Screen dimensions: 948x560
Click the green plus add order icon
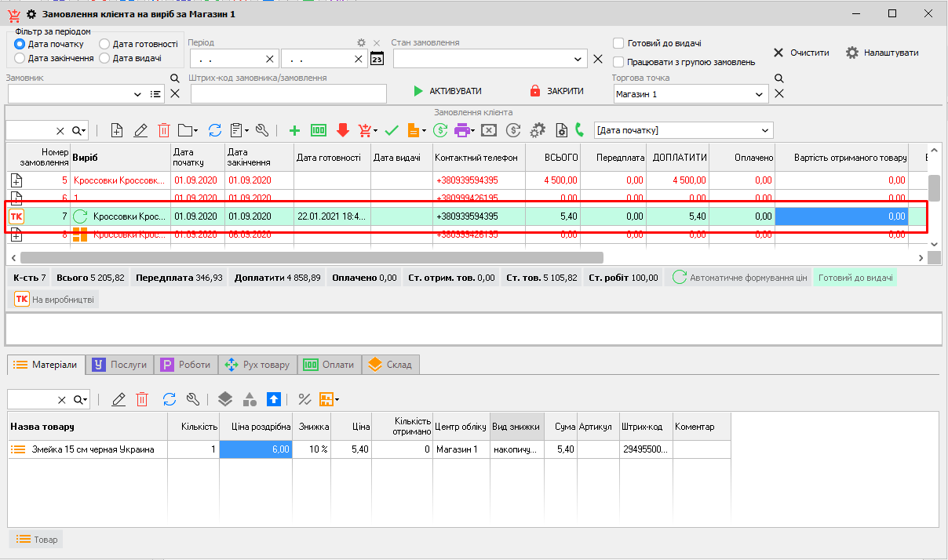[294, 130]
